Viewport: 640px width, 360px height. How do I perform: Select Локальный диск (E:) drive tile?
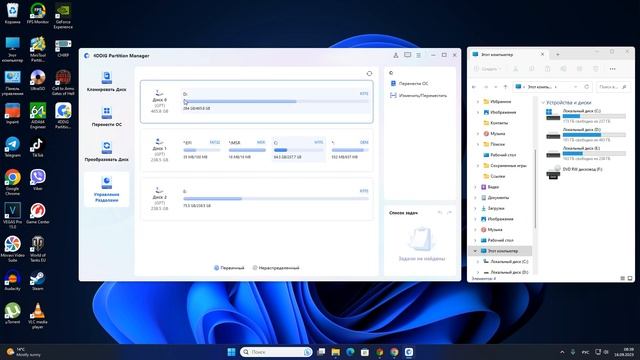[586, 153]
